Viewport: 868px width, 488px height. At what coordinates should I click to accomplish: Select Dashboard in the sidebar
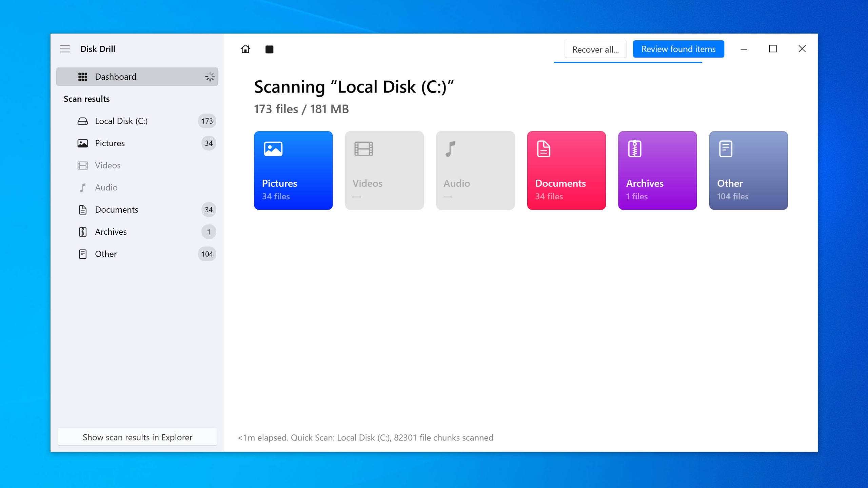coord(137,77)
